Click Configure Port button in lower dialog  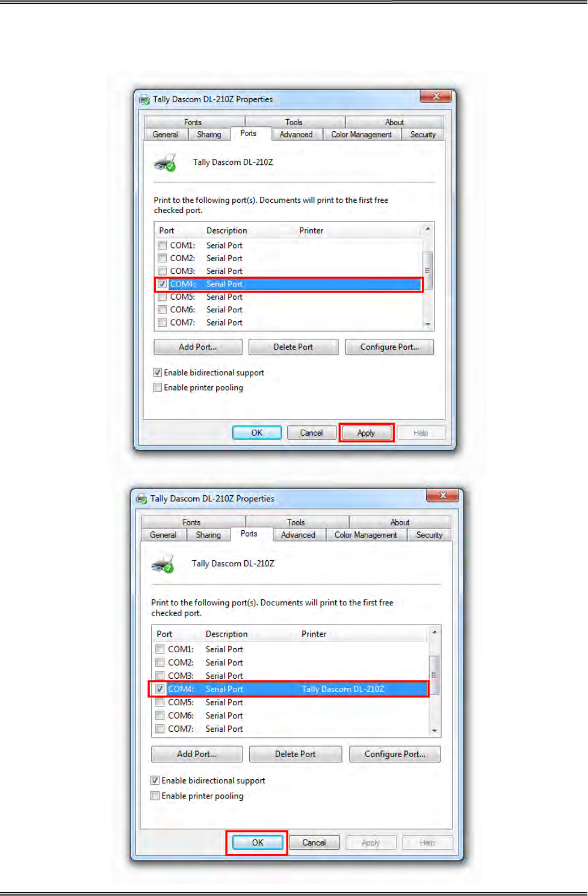pos(395,754)
